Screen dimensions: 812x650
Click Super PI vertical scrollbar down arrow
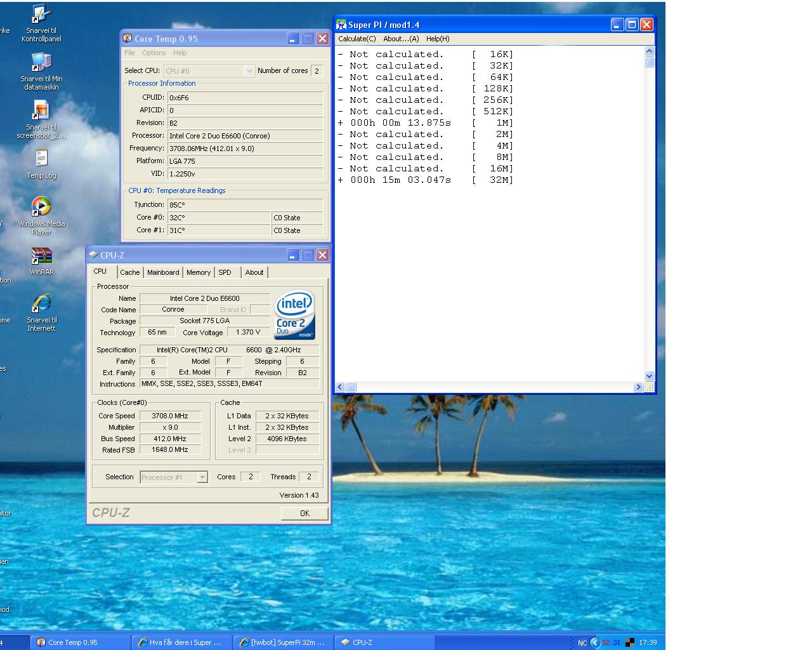click(x=649, y=376)
